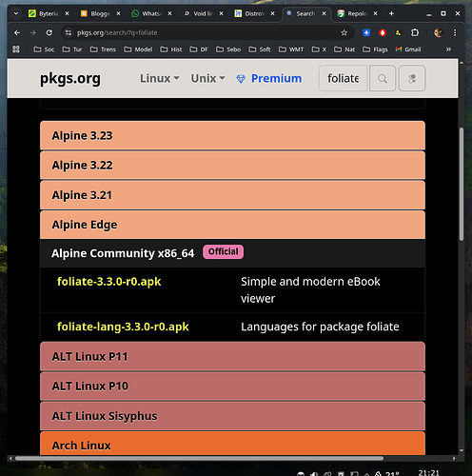Screen dimensions: 472x476
Task: Click into the foliate search input field
Action: point(343,78)
